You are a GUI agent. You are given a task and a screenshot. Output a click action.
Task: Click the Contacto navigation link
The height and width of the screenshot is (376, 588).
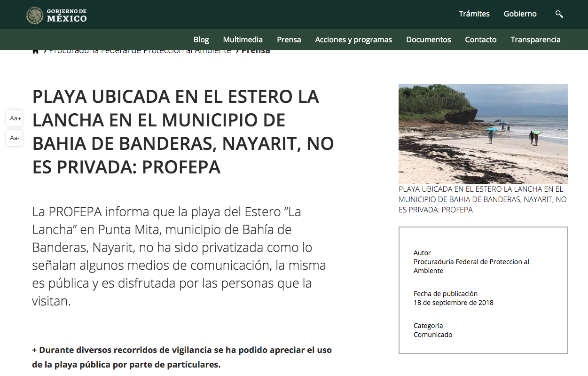pos(480,39)
